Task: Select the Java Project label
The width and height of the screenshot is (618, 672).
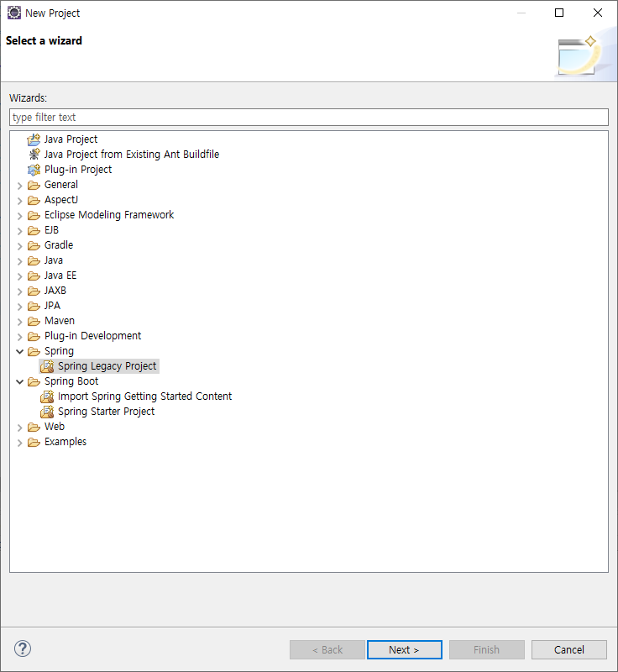Action: (x=71, y=139)
